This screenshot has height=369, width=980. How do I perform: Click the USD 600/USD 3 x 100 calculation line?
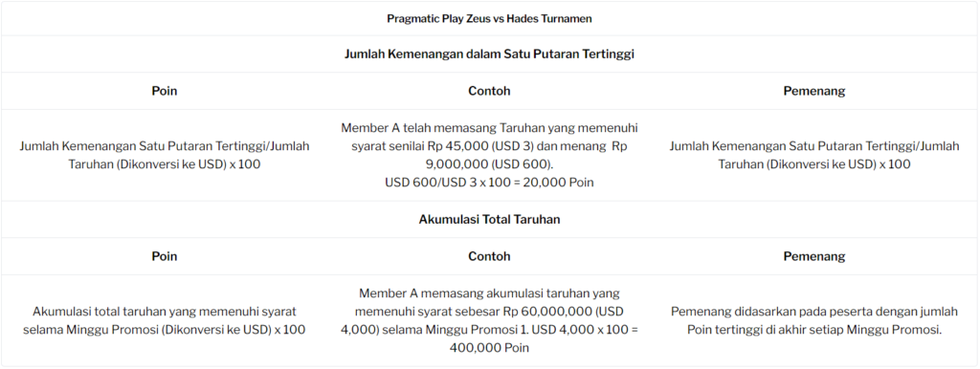pos(489,183)
